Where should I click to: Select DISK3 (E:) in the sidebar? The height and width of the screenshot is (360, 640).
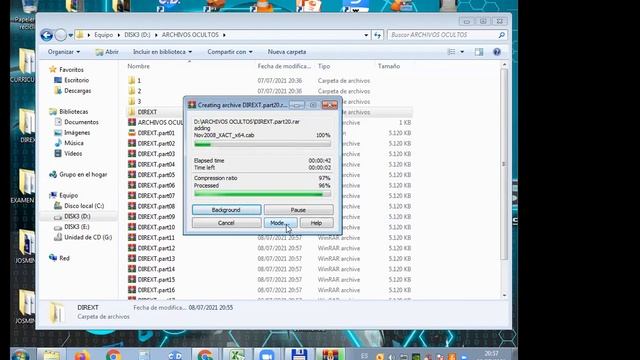pyautogui.click(x=76, y=227)
